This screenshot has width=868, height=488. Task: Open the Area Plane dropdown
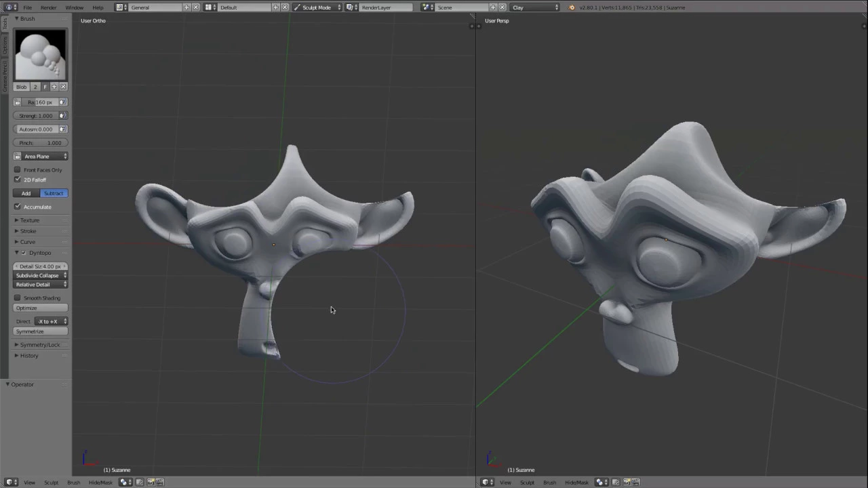click(45, 157)
